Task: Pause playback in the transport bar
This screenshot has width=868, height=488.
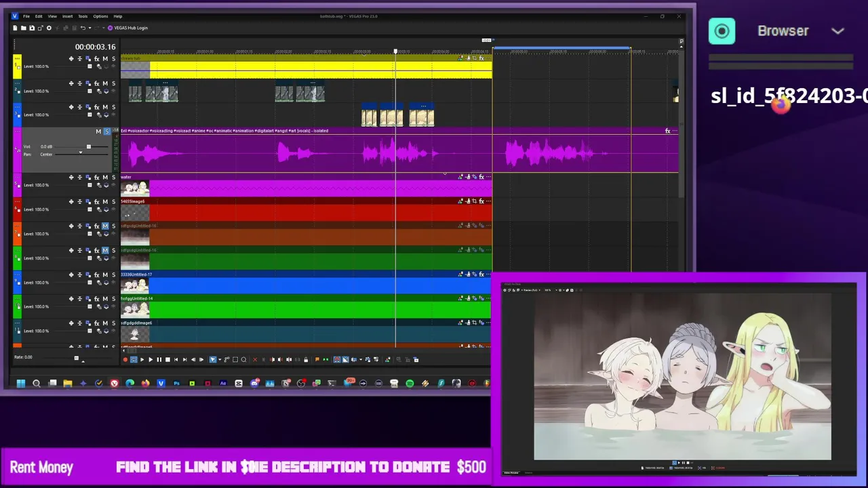Action: (x=159, y=359)
